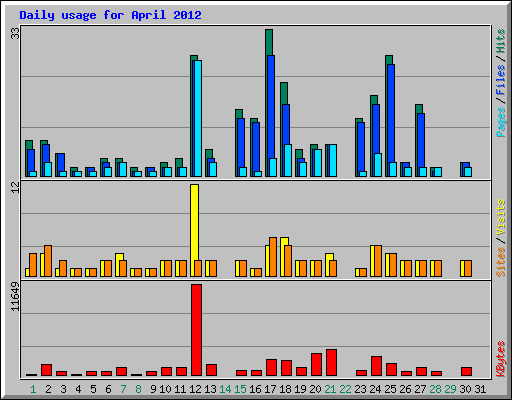Click green day label "22" on the x-axis
The height and width of the screenshot is (400, 512).
coord(345,389)
